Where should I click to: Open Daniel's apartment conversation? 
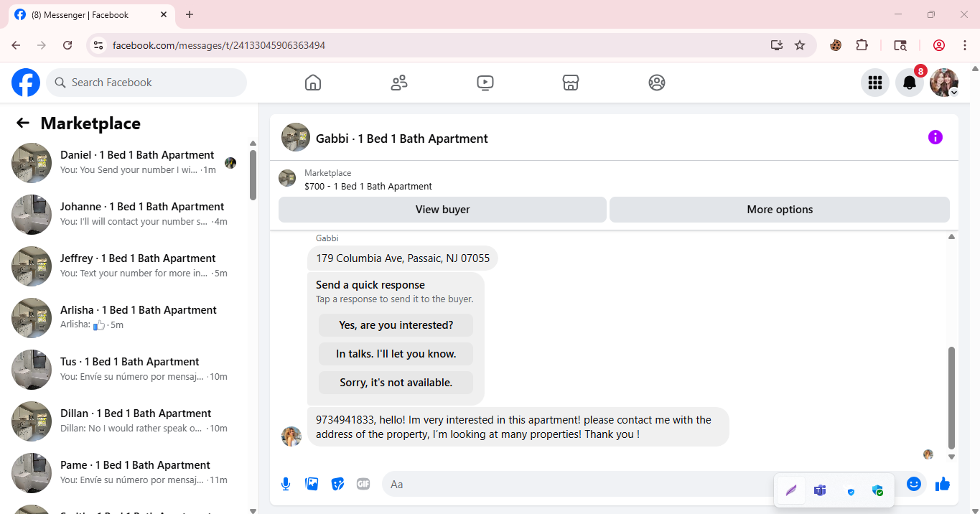point(126,162)
